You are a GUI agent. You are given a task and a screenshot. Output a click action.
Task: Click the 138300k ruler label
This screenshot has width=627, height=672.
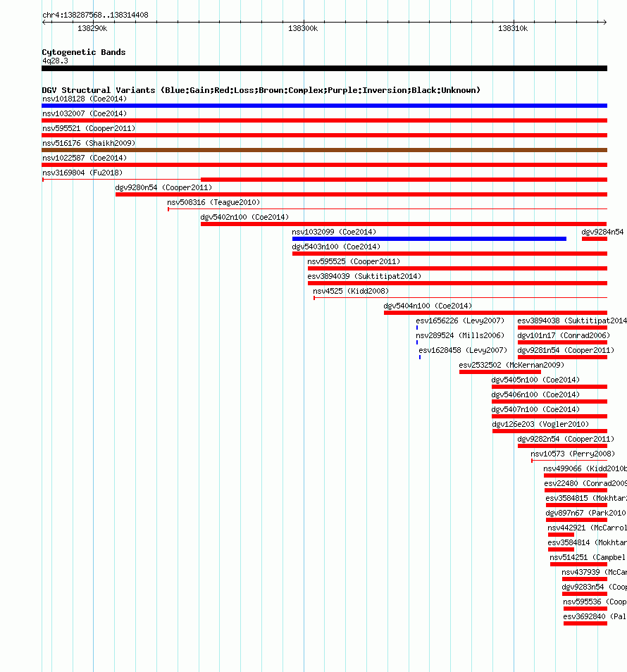[303, 28]
